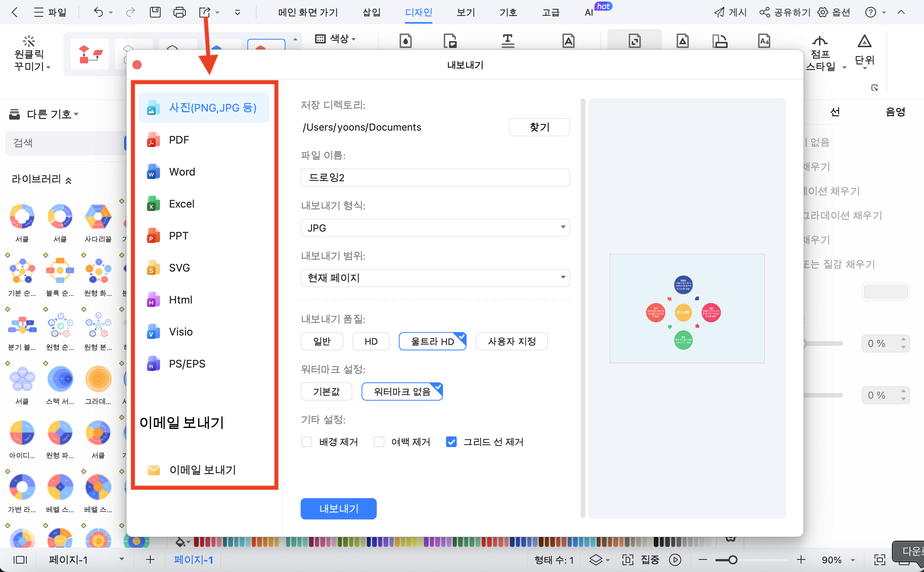Viewport: 924px width, 572px height.
Task: Expand 내보내기 형식 dropdown
Action: click(436, 228)
